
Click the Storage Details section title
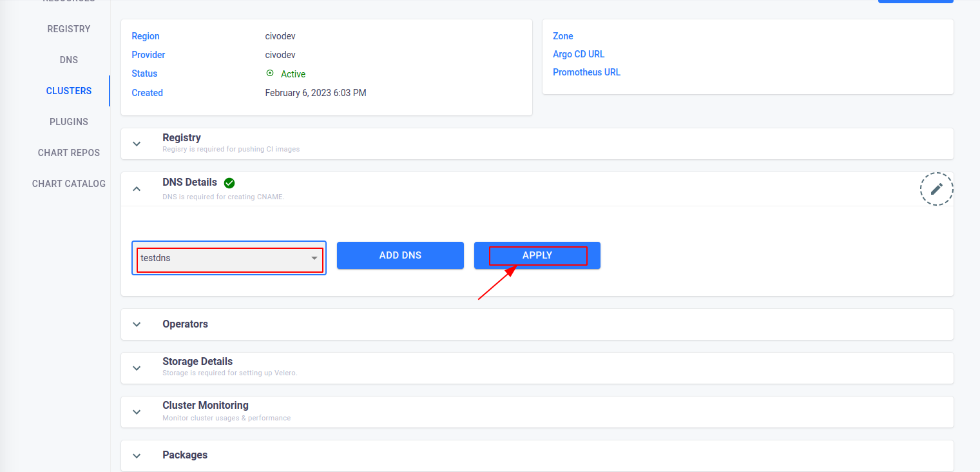coord(197,362)
